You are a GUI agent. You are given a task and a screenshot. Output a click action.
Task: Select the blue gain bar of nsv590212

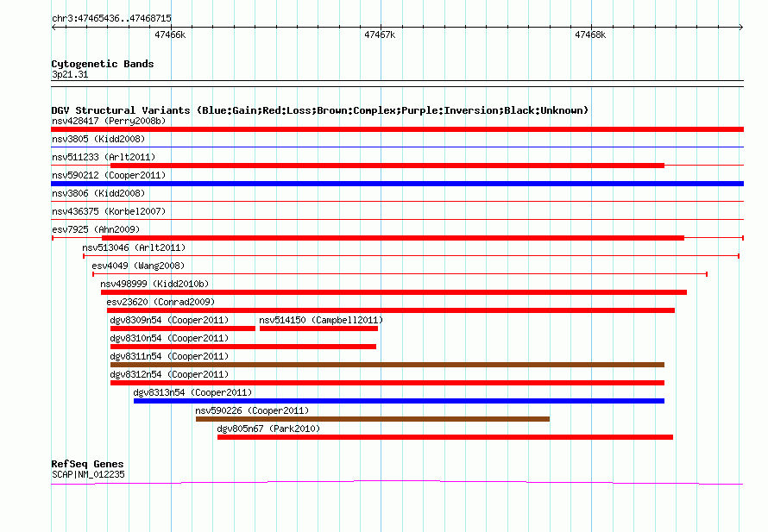397,184
